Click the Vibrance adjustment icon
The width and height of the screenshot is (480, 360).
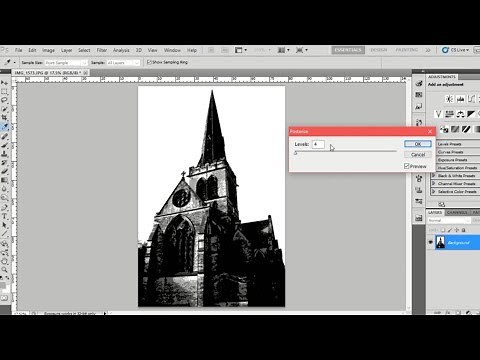click(x=438, y=114)
